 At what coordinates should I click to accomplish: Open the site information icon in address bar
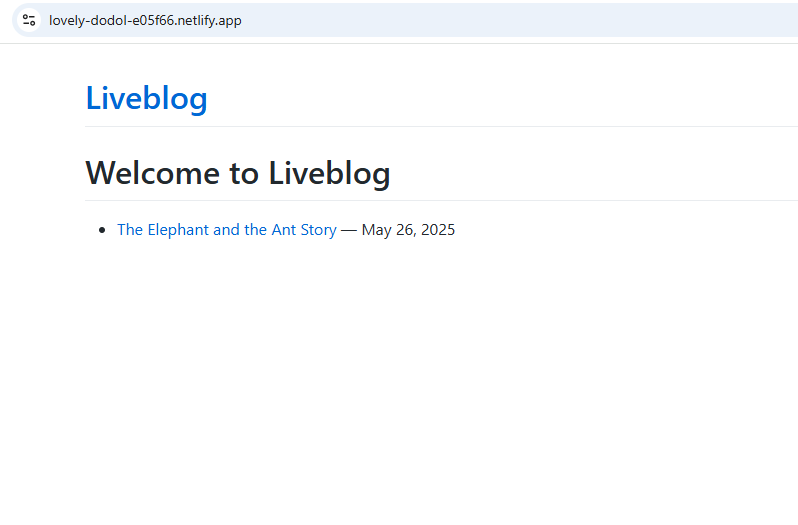click(x=29, y=20)
